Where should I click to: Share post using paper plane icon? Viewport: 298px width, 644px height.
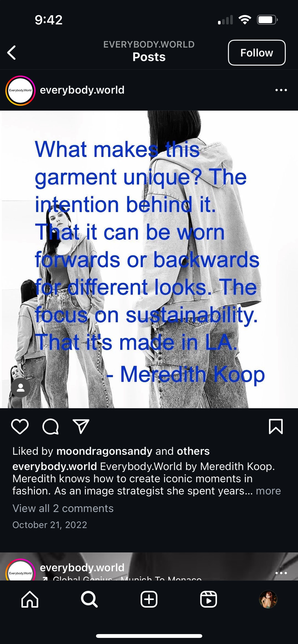click(81, 427)
